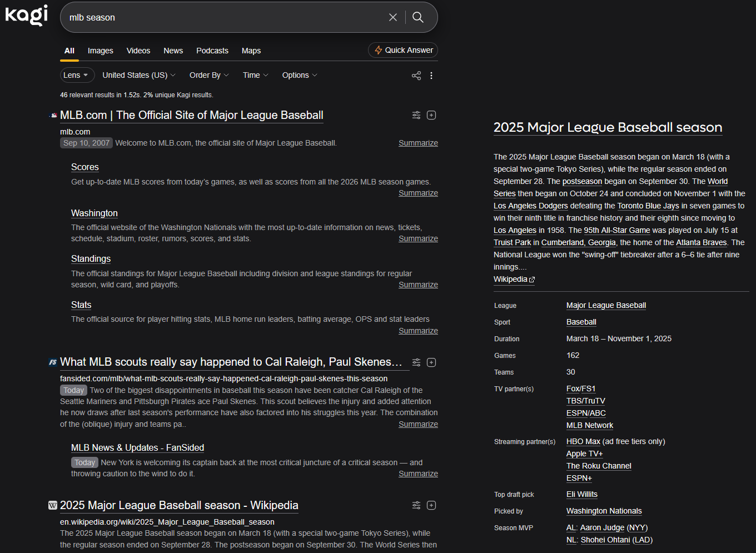
Task: Switch to the Images tab
Action: tap(101, 51)
